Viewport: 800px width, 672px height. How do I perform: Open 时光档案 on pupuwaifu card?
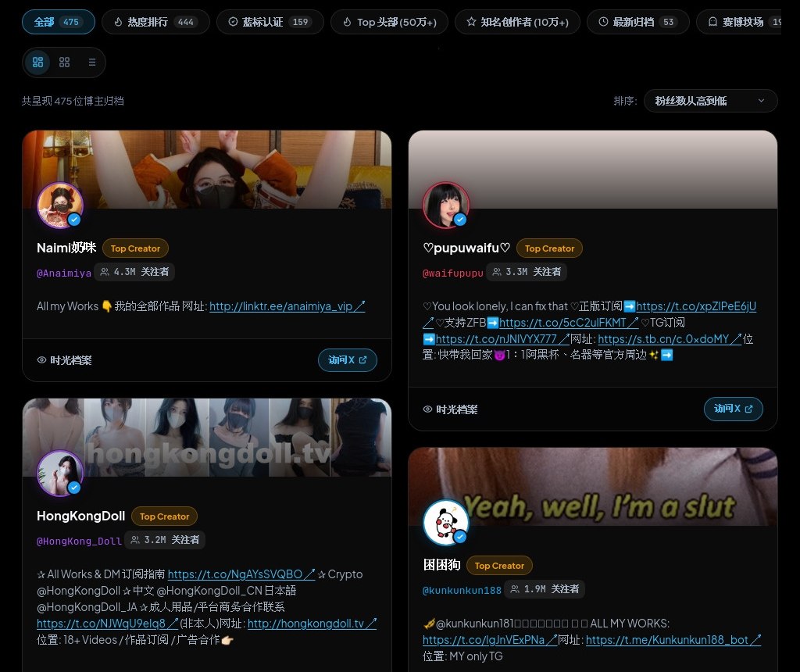click(450, 409)
